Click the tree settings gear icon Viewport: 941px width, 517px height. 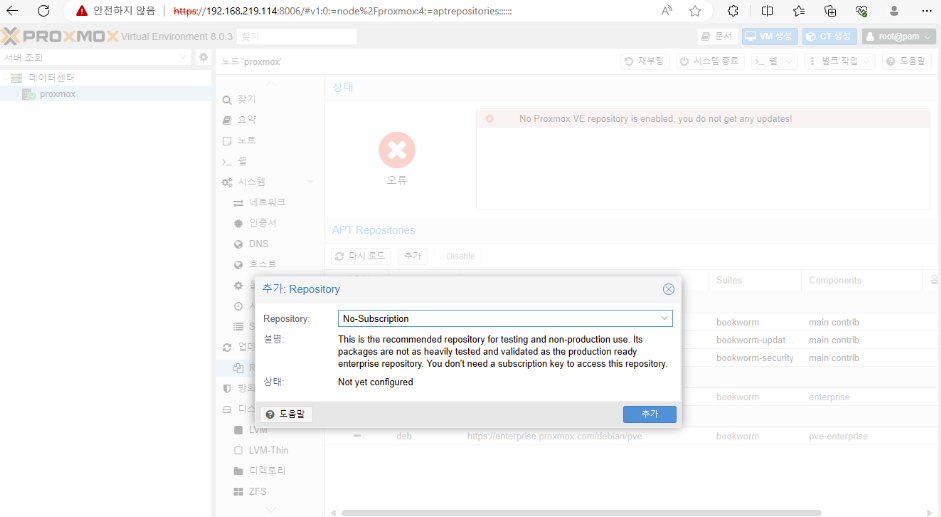[203, 57]
